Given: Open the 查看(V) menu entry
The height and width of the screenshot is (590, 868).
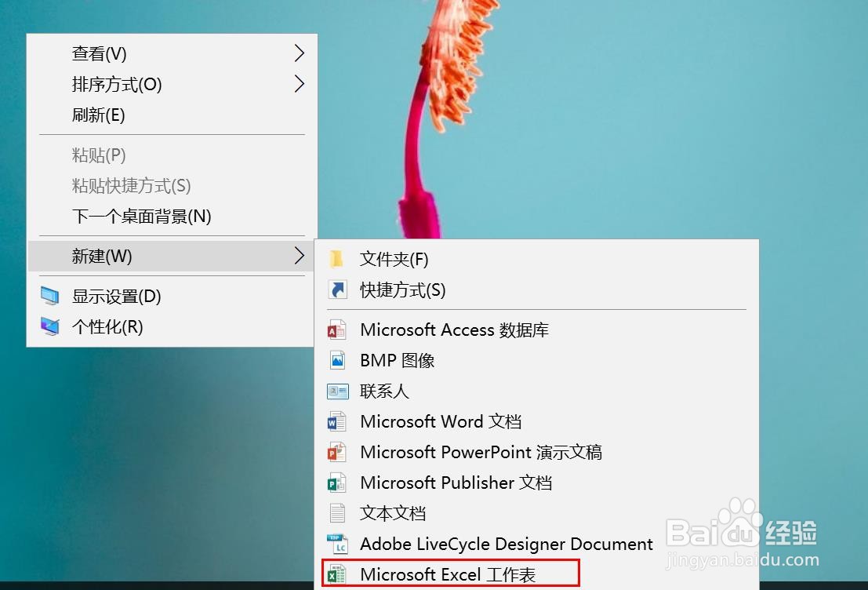Looking at the screenshot, I should [x=172, y=53].
